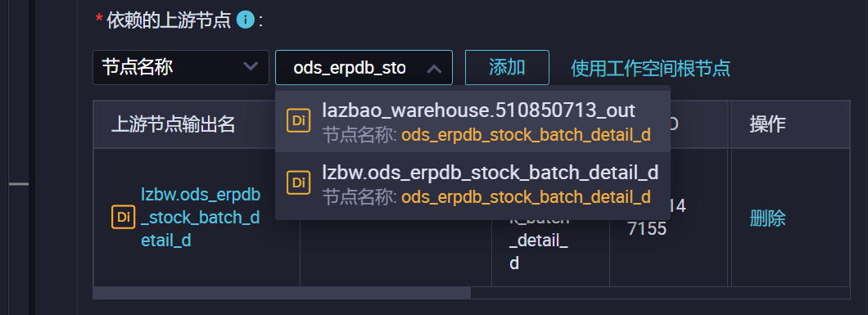Click the 使用工作空间根节点 link
The image size is (868, 315).
pyautogui.click(x=650, y=69)
